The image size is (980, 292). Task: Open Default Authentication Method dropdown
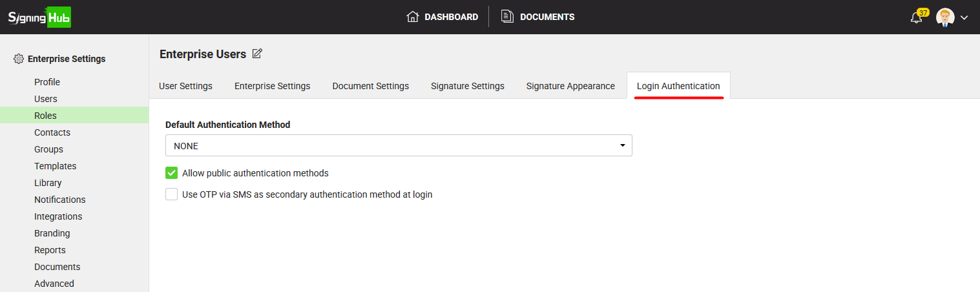[x=399, y=145]
